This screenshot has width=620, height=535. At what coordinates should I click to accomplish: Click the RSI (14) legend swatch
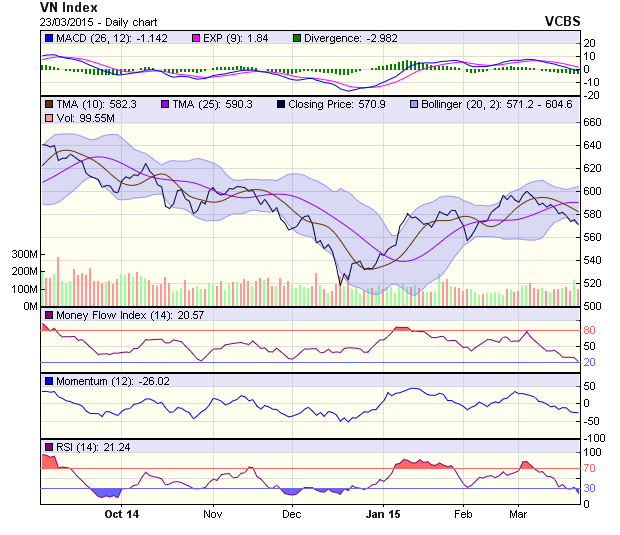48,446
